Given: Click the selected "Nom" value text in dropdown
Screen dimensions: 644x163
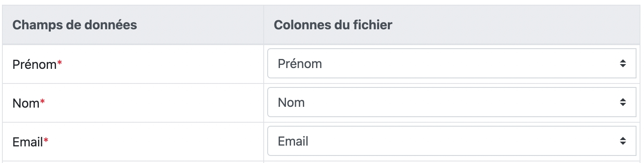Looking at the screenshot, I should click(x=291, y=102).
